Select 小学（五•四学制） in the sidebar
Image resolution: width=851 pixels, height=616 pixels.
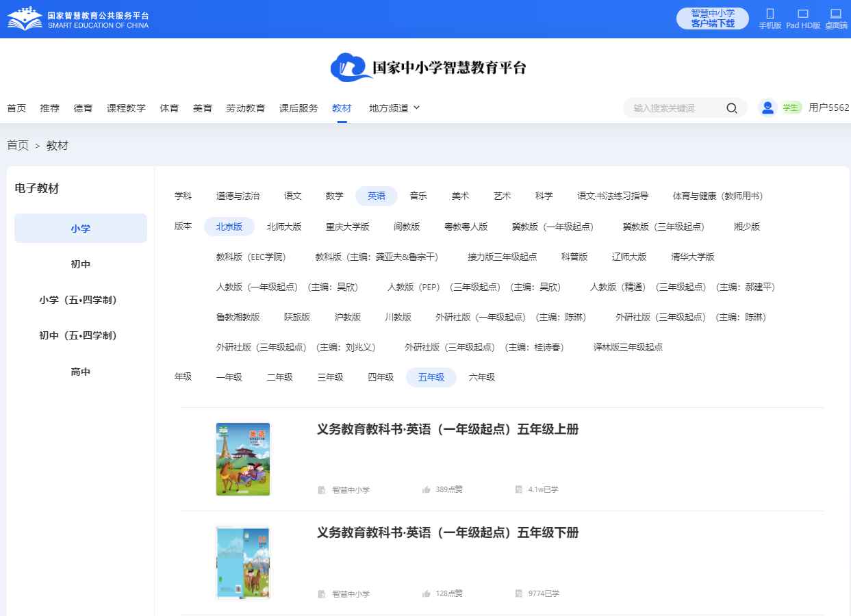tap(81, 300)
